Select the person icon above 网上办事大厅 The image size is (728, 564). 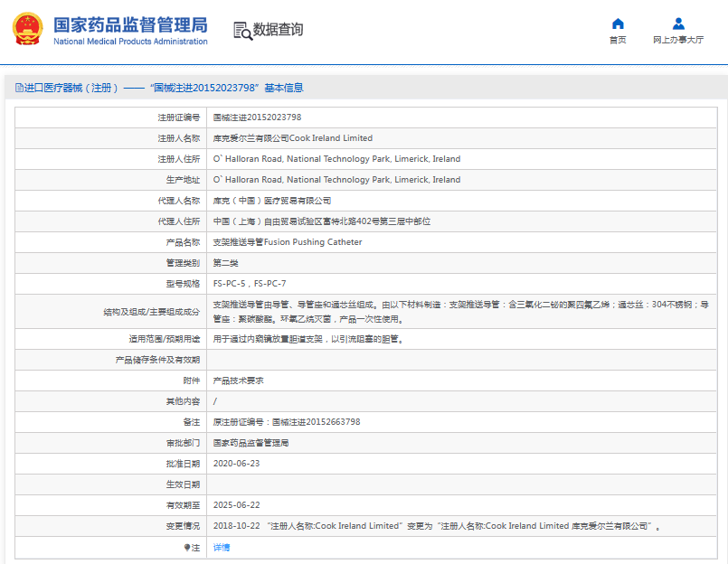click(678, 21)
